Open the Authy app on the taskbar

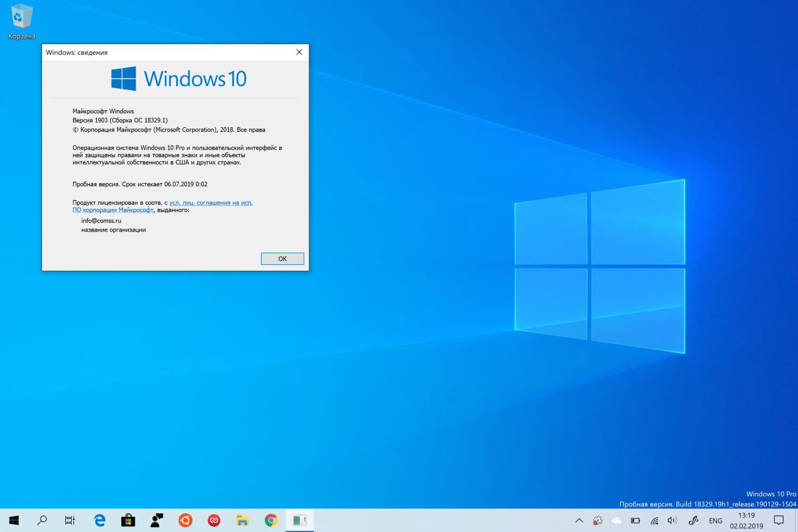(x=213, y=520)
